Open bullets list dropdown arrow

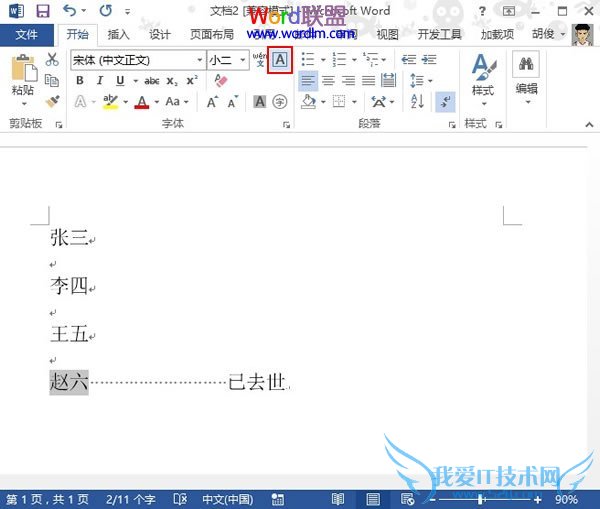click(x=323, y=60)
